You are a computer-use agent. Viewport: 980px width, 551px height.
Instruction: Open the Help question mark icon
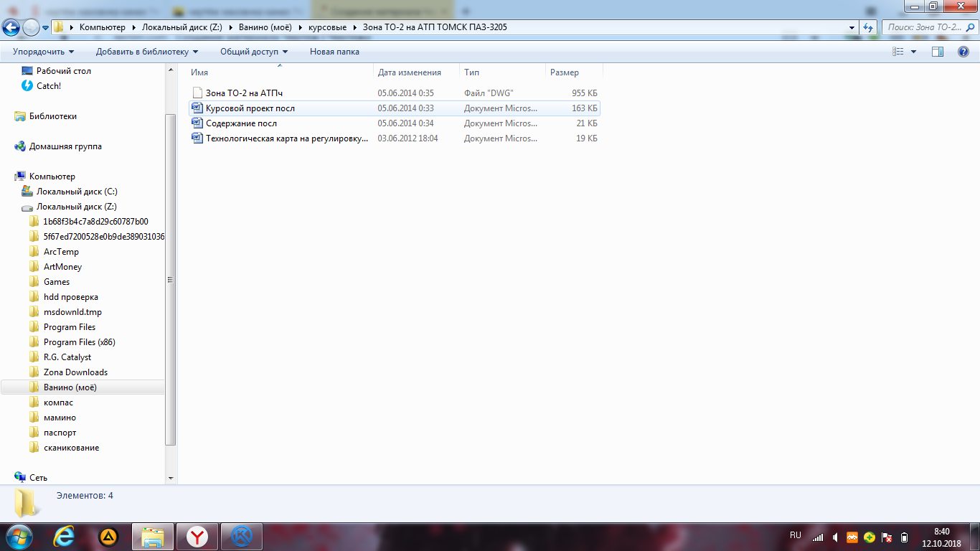[x=963, y=52]
